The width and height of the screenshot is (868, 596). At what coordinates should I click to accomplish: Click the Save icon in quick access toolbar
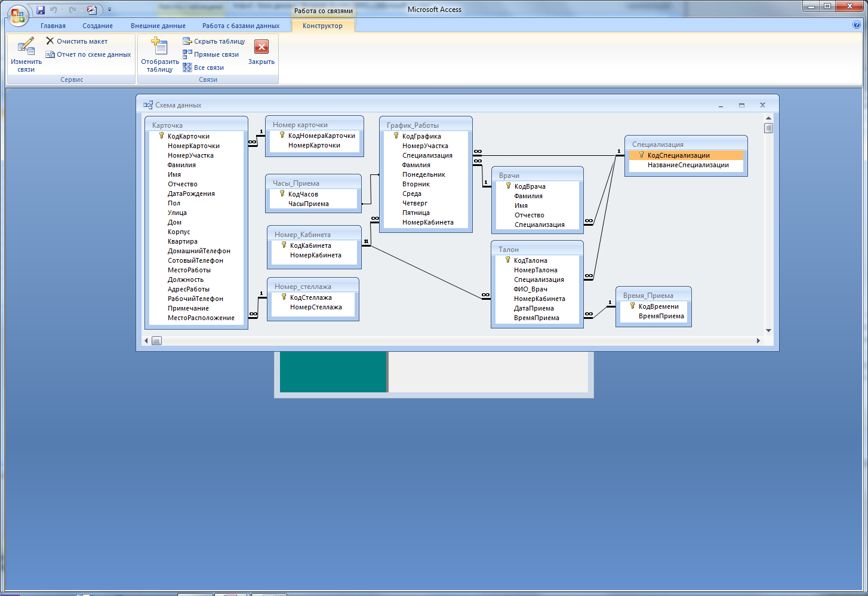pyautogui.click(x=41, y=10)
